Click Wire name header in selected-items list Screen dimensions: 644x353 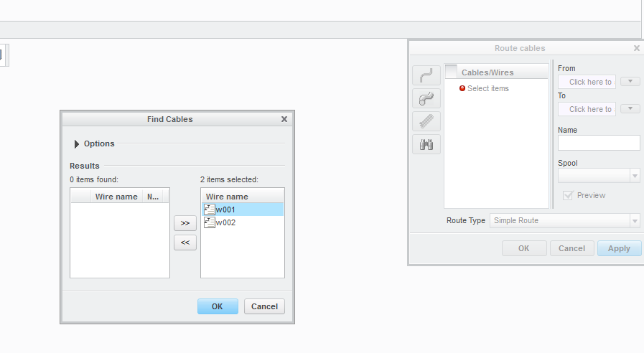click(243, 196)
